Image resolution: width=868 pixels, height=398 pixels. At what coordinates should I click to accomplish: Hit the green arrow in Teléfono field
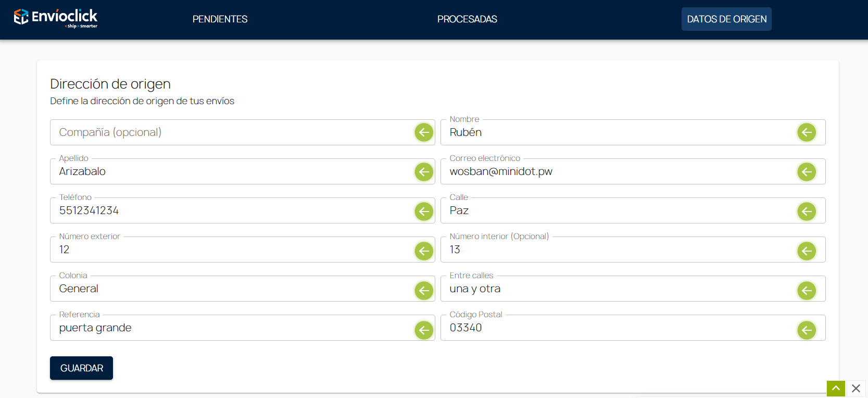point(424,211)
